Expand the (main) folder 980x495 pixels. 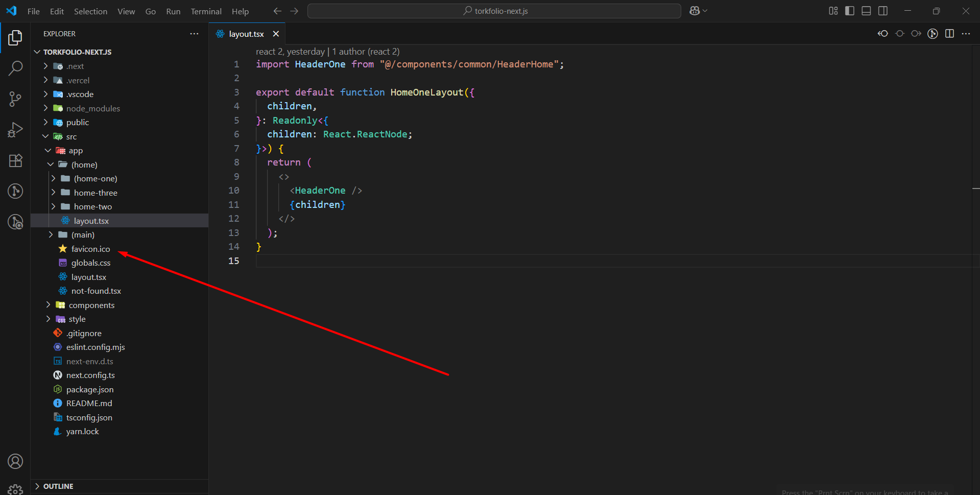tap(119, 235)
